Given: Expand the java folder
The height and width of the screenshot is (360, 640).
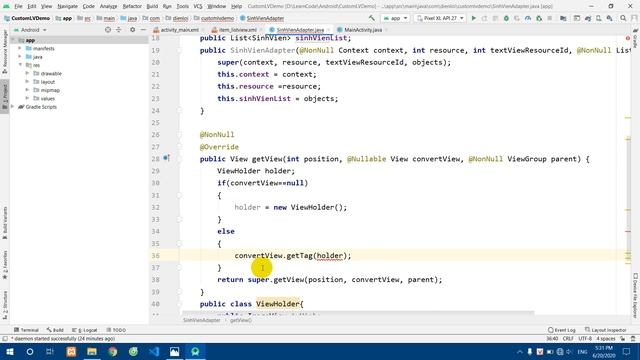Looking at the screenshot, I should (x=20, y=57).
